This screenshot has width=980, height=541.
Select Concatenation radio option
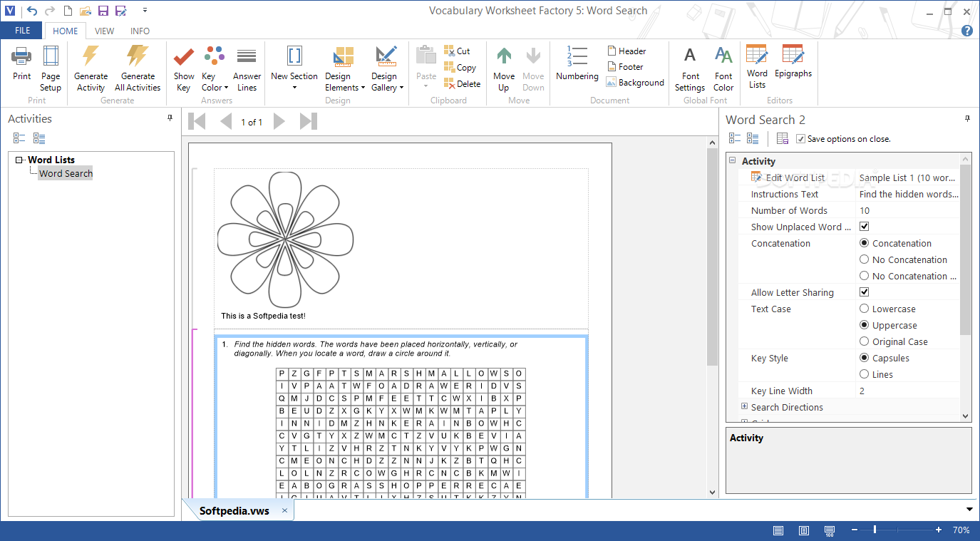pos(865,243)
